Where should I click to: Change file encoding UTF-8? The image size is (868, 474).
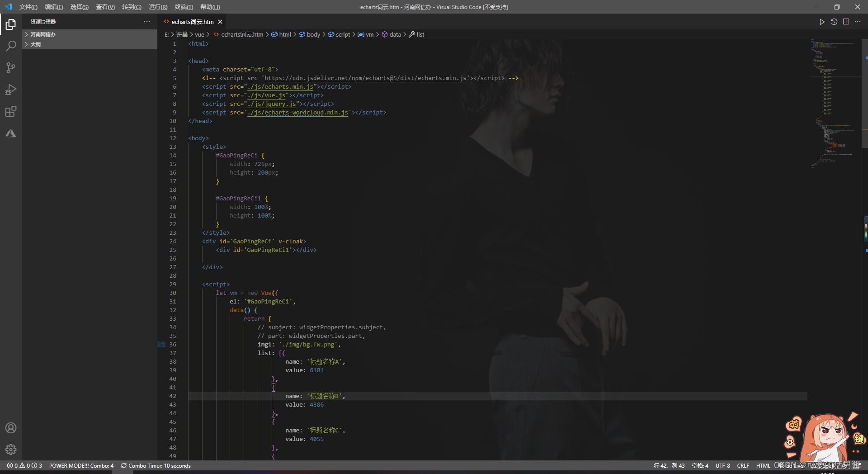(723, 465)
